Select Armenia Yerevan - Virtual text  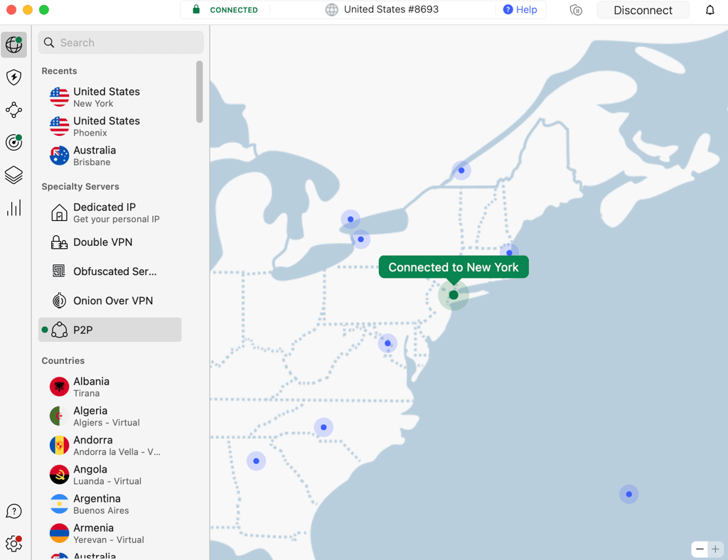point(109,533)
